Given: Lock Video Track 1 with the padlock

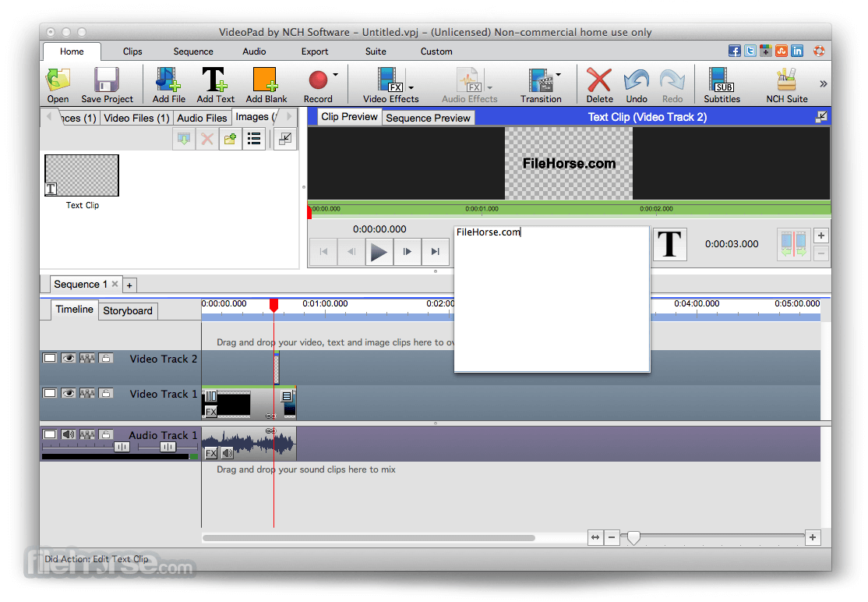Looking at the screenshot, I should pyautogui.click(x=106, y=393).
